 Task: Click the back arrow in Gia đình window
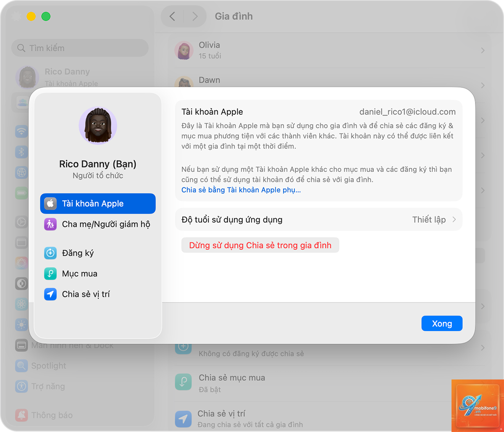172,16
